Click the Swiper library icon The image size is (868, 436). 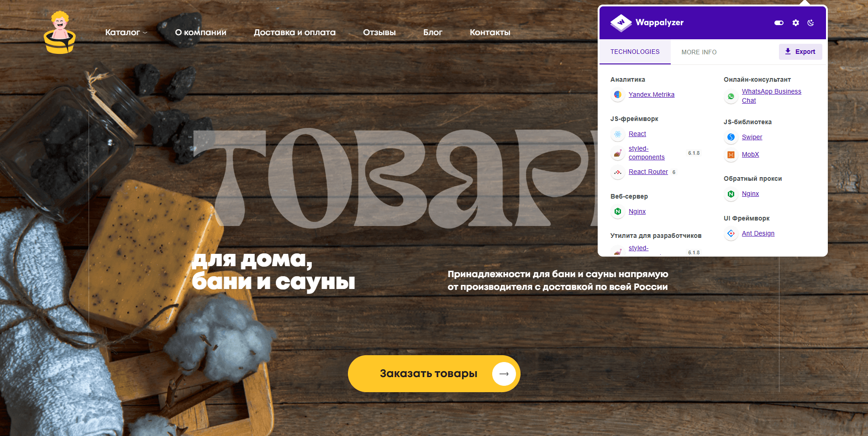(731, 137)
